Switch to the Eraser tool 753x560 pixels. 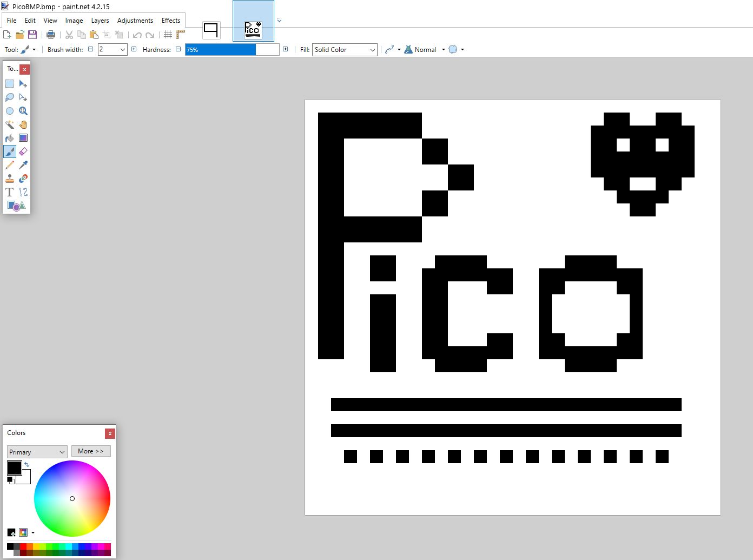click(23, 151)
